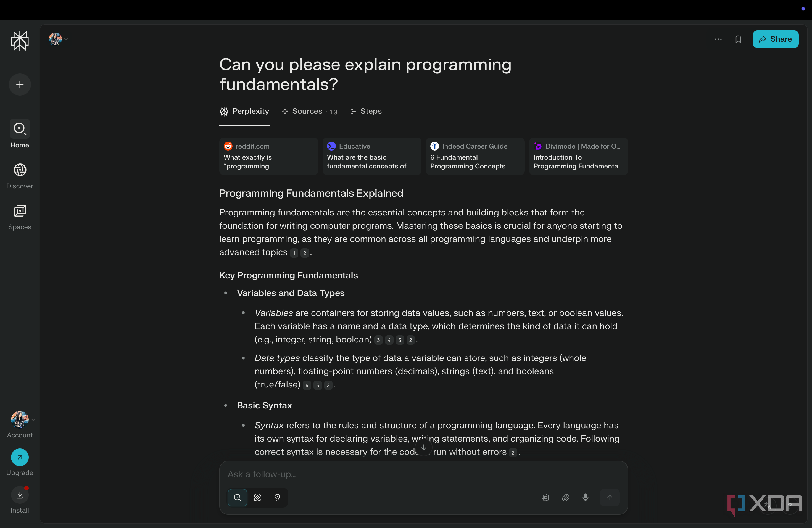Open the model selector chip icon

(x=545, y=498)
